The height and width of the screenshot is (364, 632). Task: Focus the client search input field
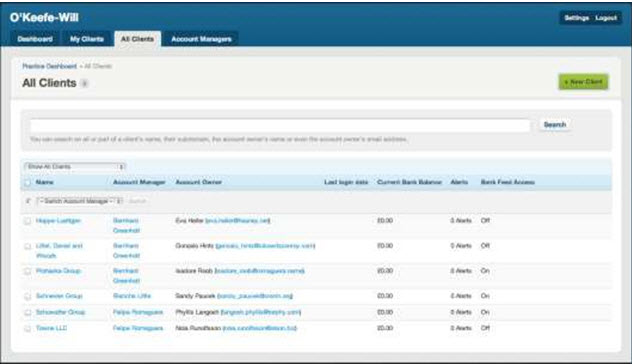[280, 125]
